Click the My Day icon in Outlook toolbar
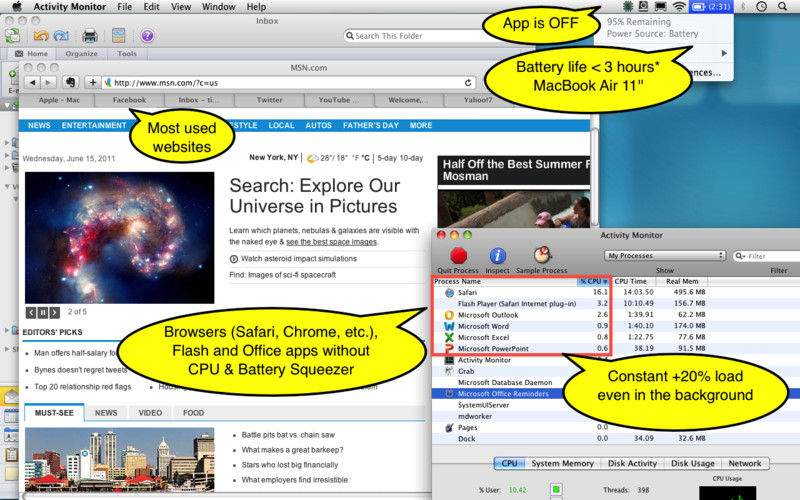Viewport: 800px width, 500px height. (x=118, y=36)
